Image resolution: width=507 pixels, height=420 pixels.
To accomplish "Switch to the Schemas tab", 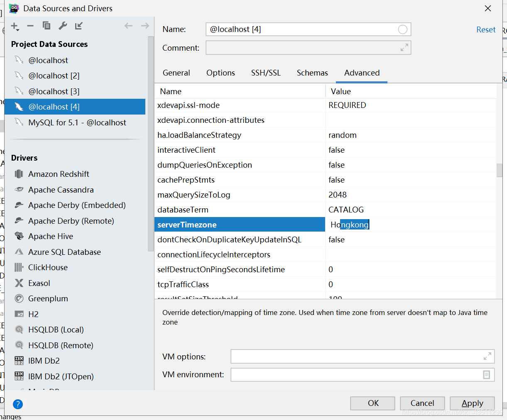I will [x=312, y=73].
